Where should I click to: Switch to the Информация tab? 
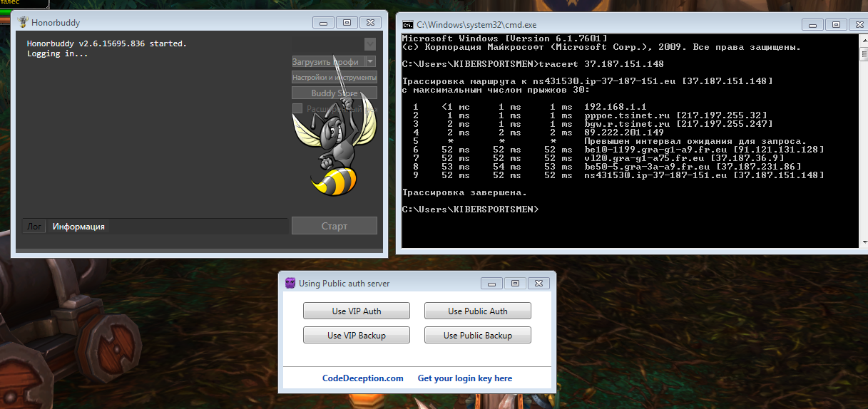pos(78,227)
